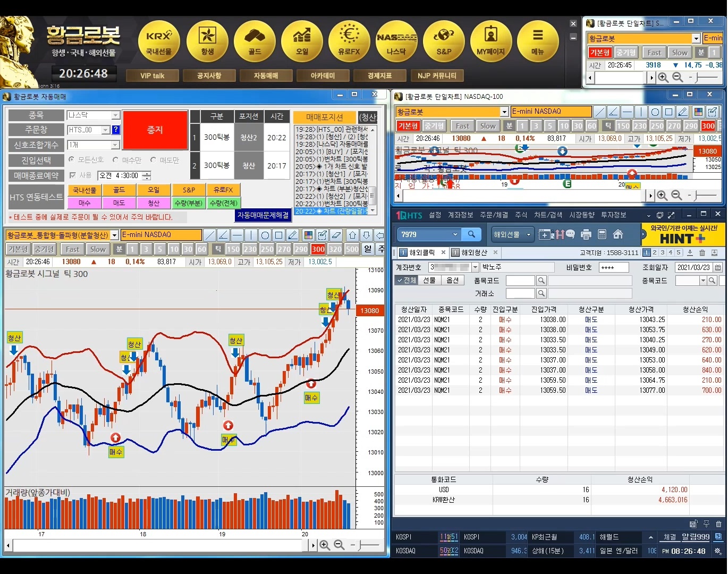
Task: Open the S&P market button
Action: point(444,41)
